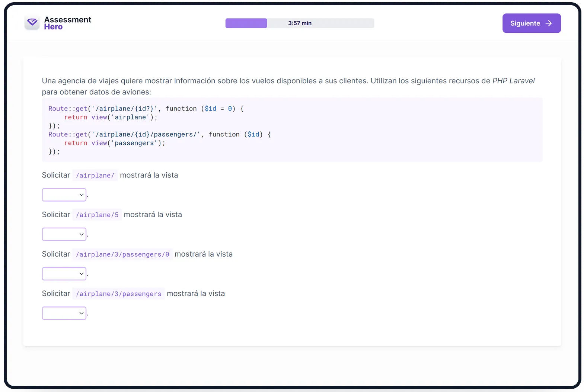Image resolution: width=584 pixels, height=392 pixels.
Task: Click the /airplane/5 code snippet
Action: point(97,215)
